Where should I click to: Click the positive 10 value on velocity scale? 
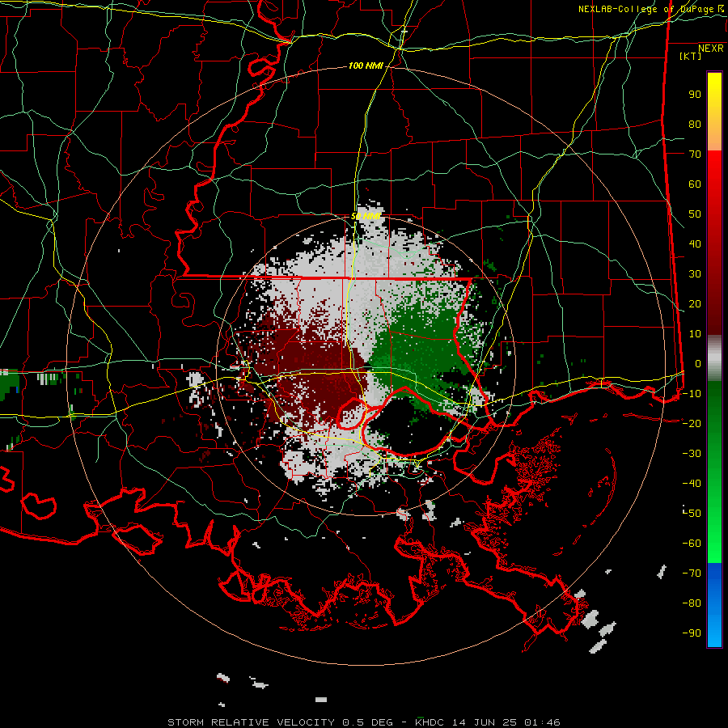tap(695, 334)
